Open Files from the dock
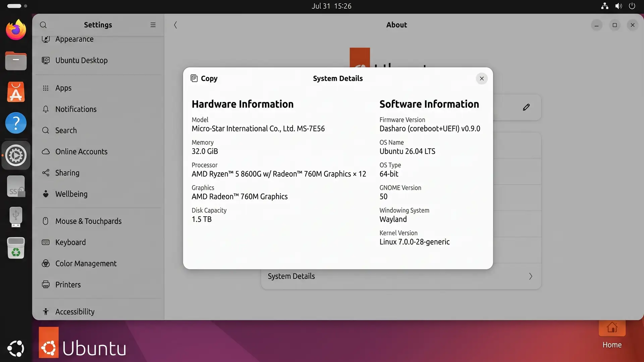Screen dimensions: 644x362 (x=16, y=61)
